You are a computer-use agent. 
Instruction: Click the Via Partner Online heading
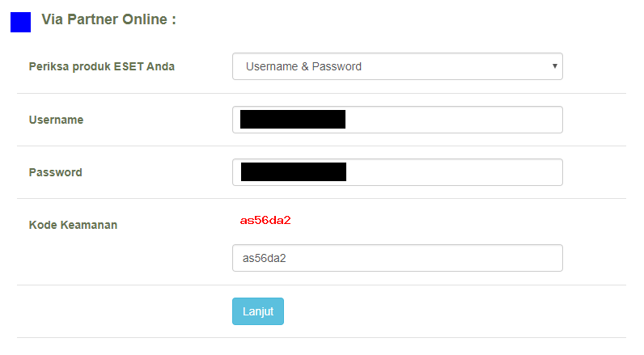pos(109,19)
